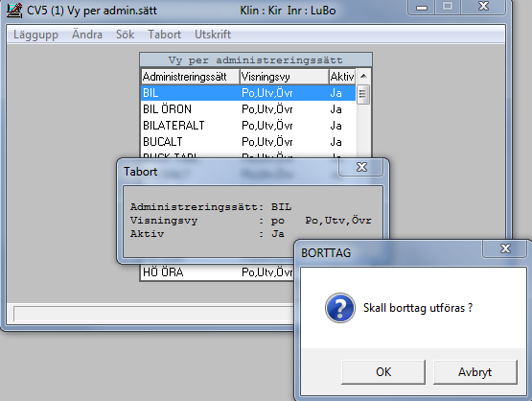Close the CV5 main window
The width and height of the screenshot is (532, 401).
[x=483, y=7]
